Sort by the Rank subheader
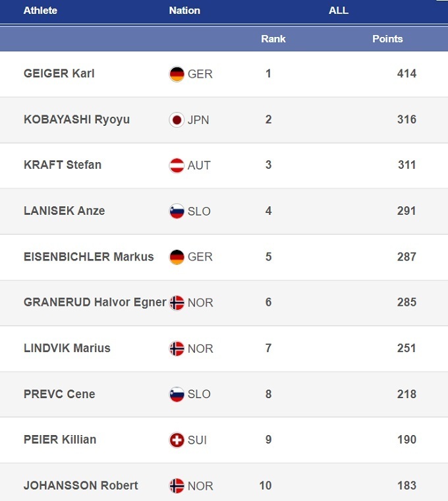448x501 pixels. (273, 39)
